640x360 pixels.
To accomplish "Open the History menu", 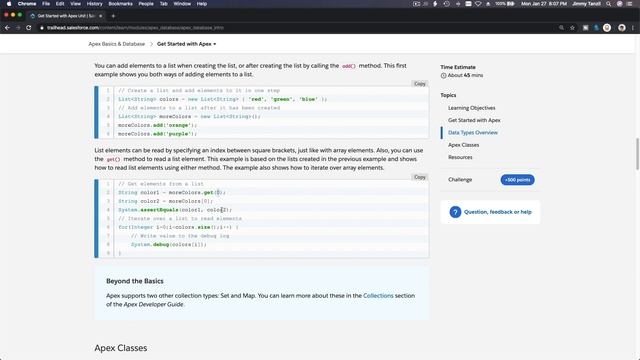I will point(94,4).
